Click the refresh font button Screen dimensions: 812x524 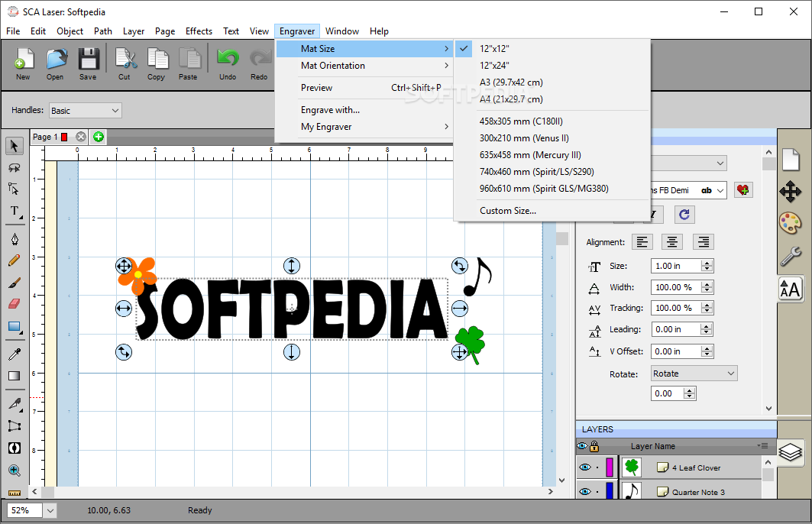coord(684,215)
